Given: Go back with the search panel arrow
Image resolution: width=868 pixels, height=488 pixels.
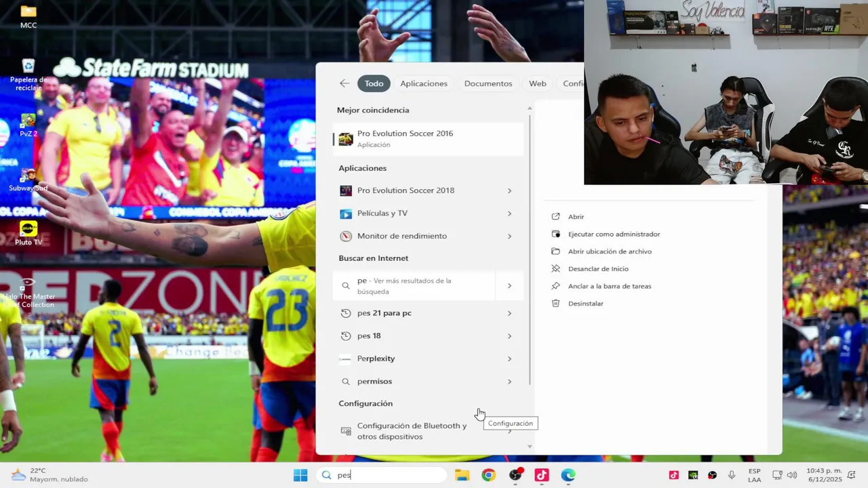Looking at the screenshot, I should coord(344,83).
